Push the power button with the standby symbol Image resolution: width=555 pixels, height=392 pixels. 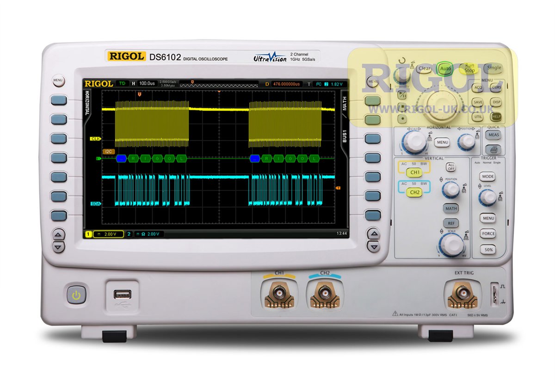click(77, 294)
